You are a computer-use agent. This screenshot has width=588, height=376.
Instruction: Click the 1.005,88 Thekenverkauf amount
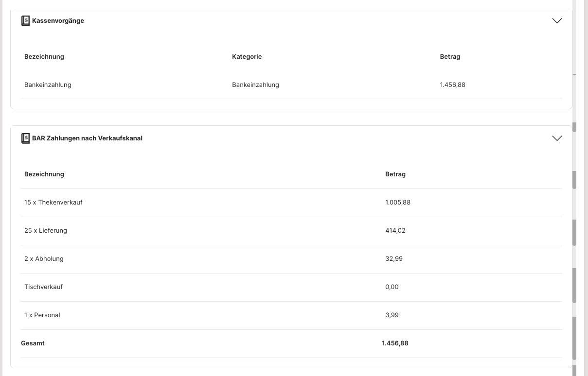coord(398,203)
